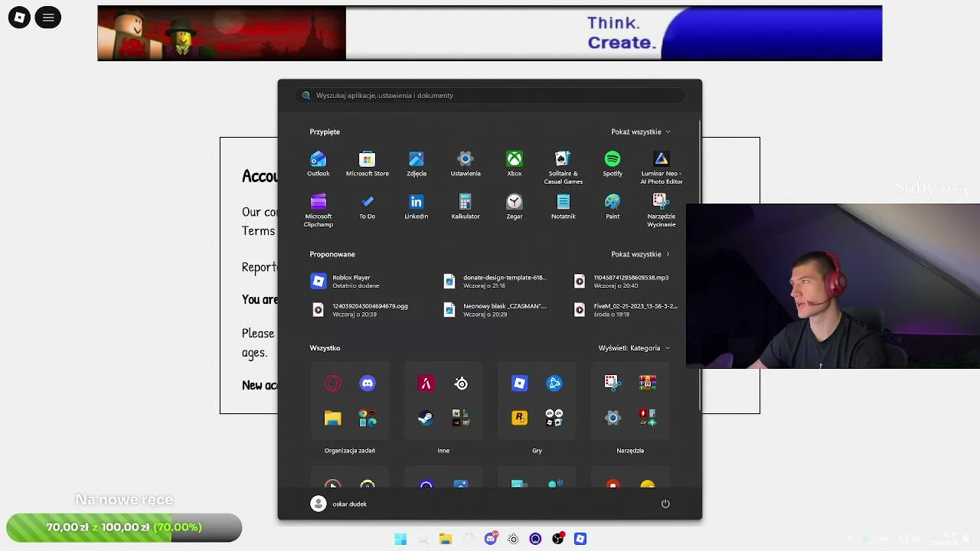This screenshot has width=980, height=551.
Task: Open File Explorer from the taskbar
Action: coord(446,539)
